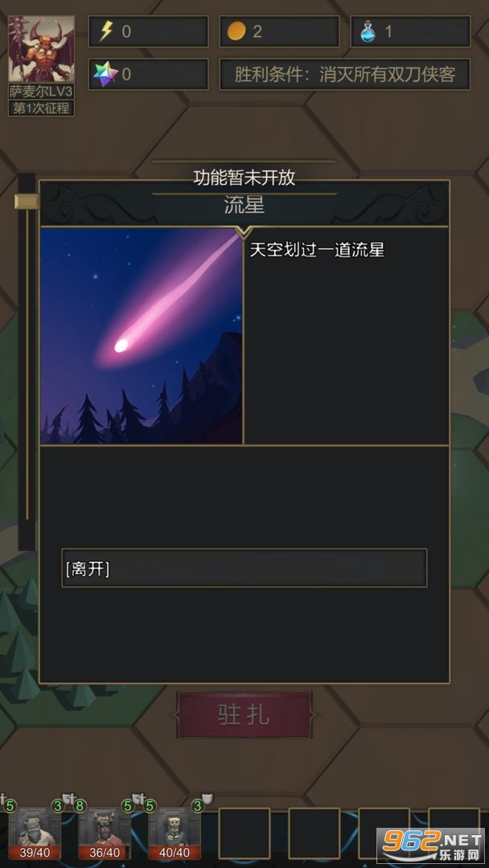Click the 驻扎 encamp button
The width and height of the screenshot is (489, 868).
point(244,714)
